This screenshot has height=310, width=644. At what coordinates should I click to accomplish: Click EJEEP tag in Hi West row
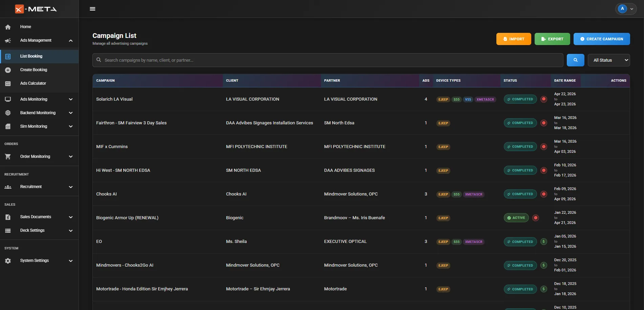pos(443,171)
